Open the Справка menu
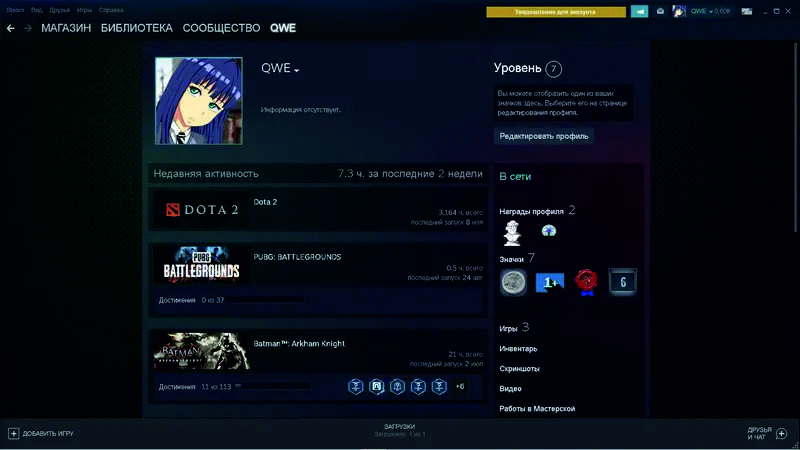 111,10
